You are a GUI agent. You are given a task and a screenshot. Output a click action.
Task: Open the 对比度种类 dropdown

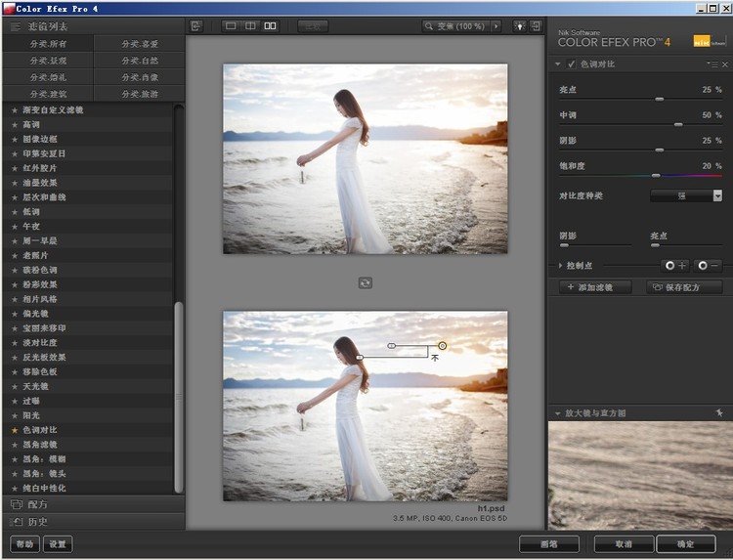[686, 195]
